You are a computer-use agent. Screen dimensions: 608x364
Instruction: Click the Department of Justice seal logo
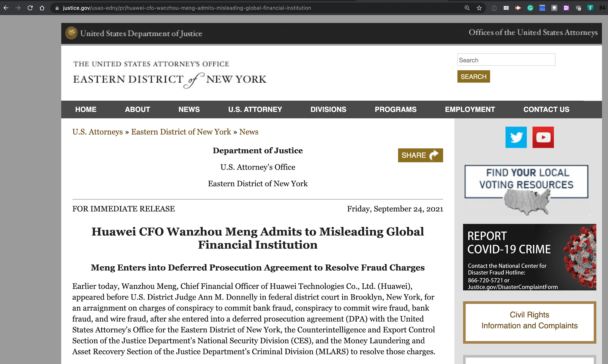pos(71,33)
